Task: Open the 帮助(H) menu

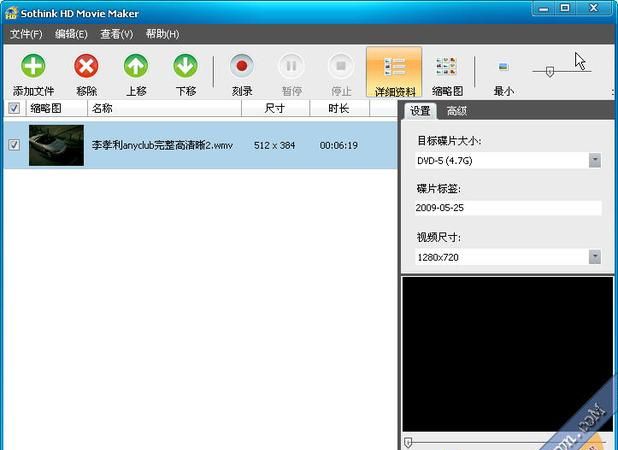Action: [x=162, y=34]
